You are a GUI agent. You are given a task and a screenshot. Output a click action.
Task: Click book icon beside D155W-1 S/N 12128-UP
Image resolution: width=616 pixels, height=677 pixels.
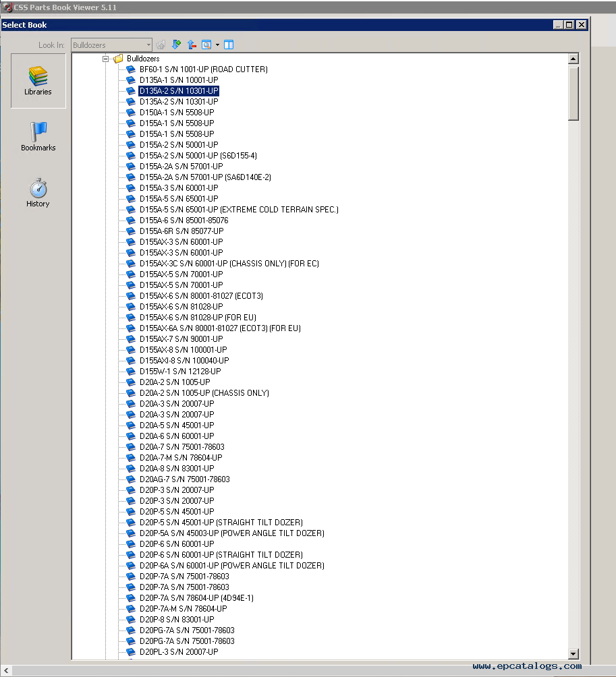pos(130,372)
